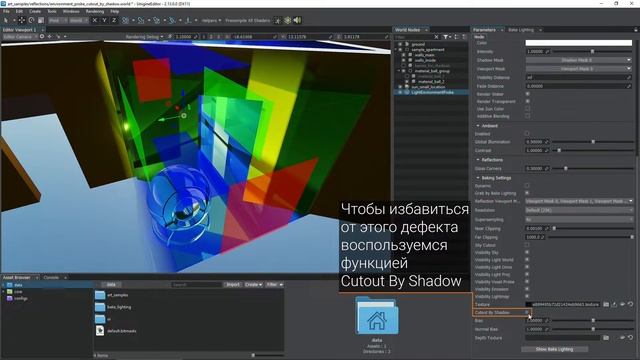The height and width of the screenshot is (360, 640).
Task: Adjust the Global Illumination slider
Action: click(593, 142)
